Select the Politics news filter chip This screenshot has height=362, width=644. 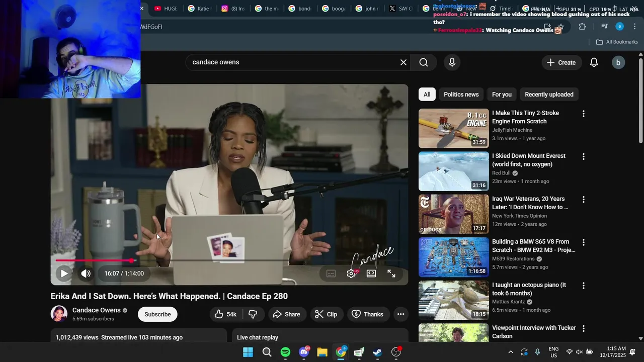[x=461, y=95]
